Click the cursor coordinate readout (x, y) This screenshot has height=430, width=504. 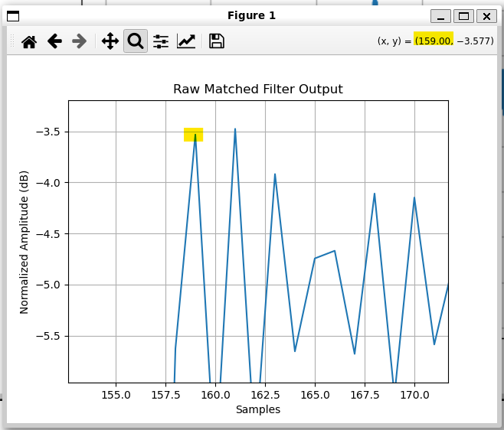436,41
